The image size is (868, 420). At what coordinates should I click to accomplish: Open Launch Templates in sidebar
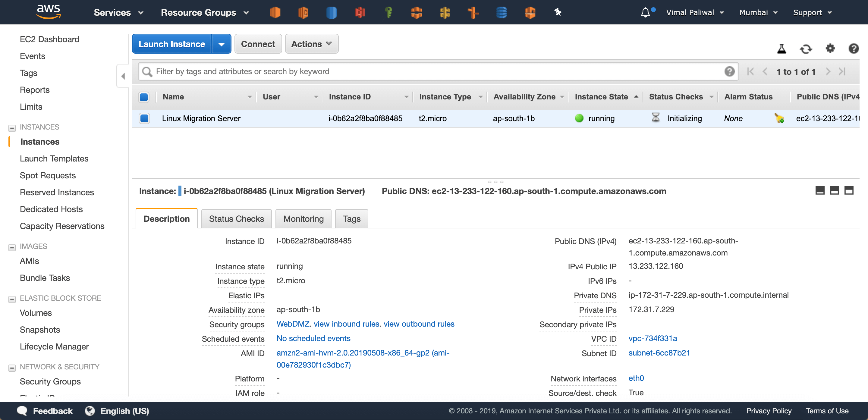coord(54,158)
